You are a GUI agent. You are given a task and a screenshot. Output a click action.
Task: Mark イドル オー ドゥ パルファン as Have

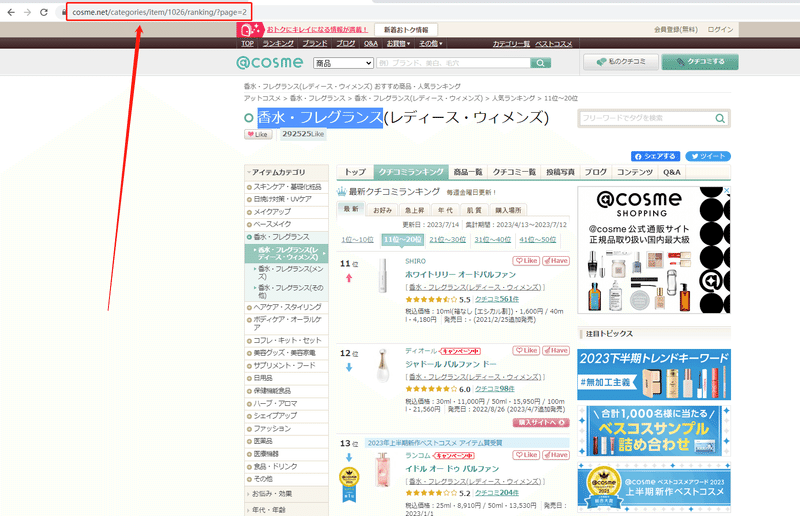(556, 455)
